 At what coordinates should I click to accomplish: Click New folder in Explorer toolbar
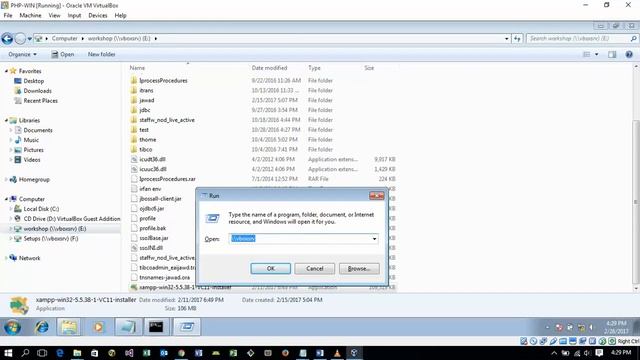(x=102, y=54)
